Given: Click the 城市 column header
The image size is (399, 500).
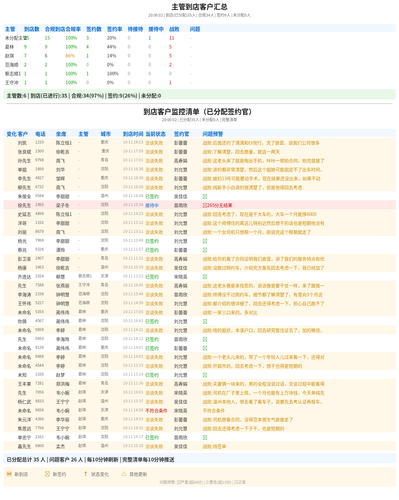Looking at the screenshot, I should (105, 134).
